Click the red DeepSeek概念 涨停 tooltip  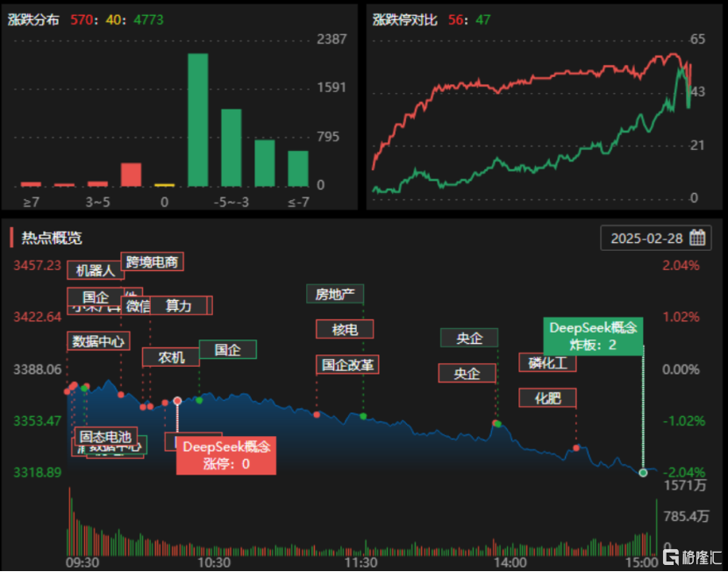coord(226,455)
